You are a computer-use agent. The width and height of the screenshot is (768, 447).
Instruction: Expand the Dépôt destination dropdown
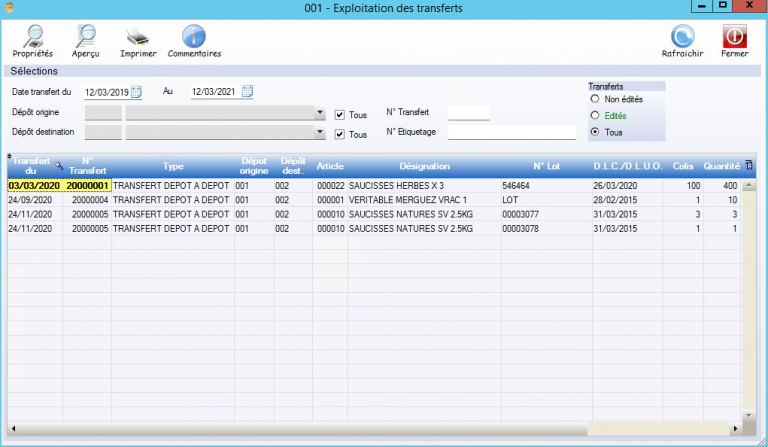[320, 133]
